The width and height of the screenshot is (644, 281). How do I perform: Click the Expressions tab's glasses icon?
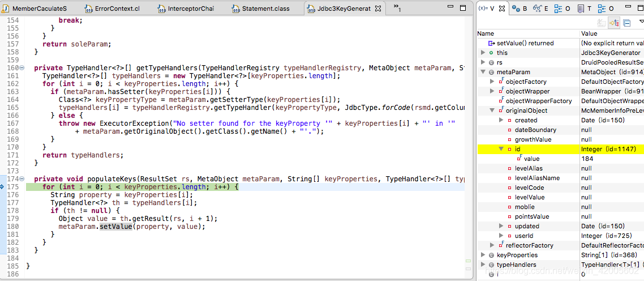coord(537,8)
